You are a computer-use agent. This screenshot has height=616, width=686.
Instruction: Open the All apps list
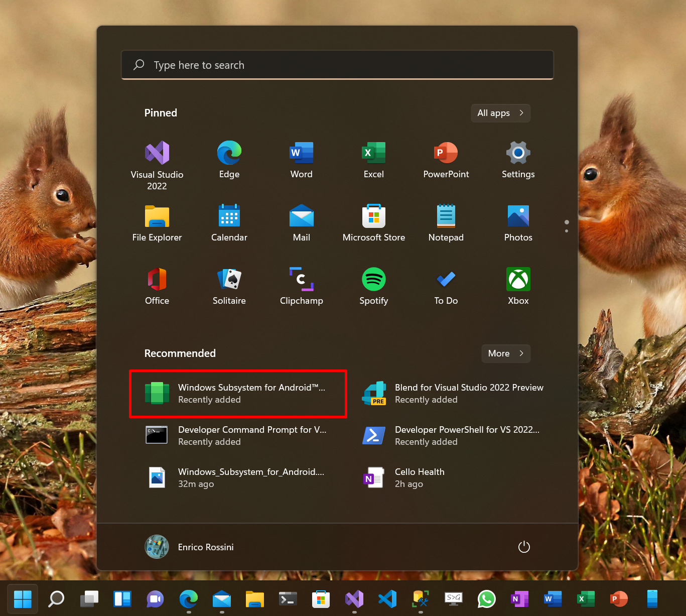click(x=500, y=113)
